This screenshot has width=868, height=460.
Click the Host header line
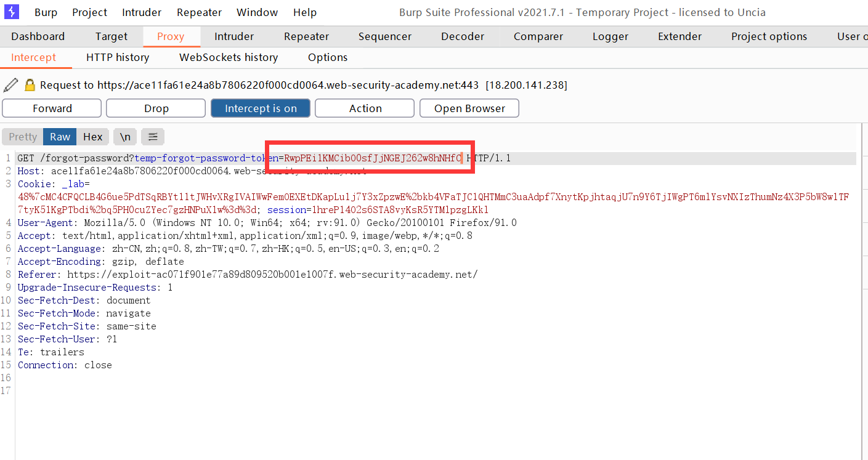click(192, 171)
